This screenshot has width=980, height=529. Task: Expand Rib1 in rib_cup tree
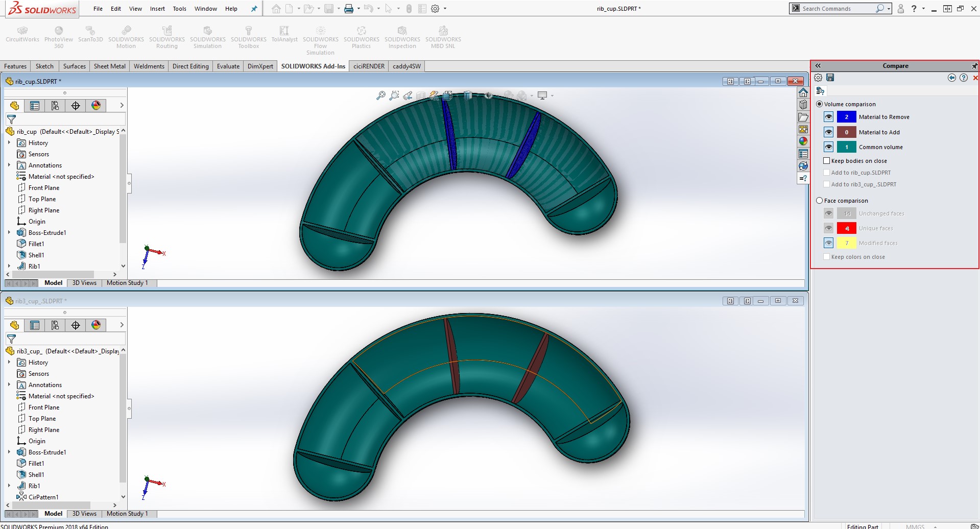9,267
